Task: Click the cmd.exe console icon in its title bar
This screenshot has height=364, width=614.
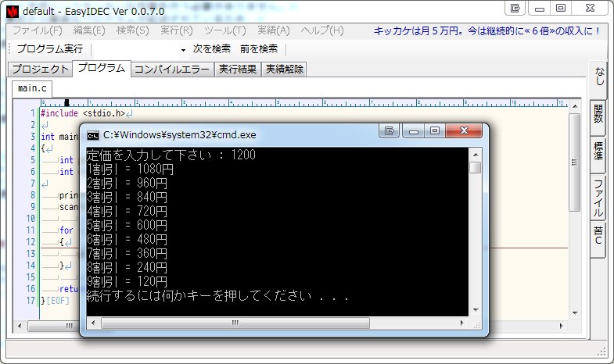Action: point(93,136)
